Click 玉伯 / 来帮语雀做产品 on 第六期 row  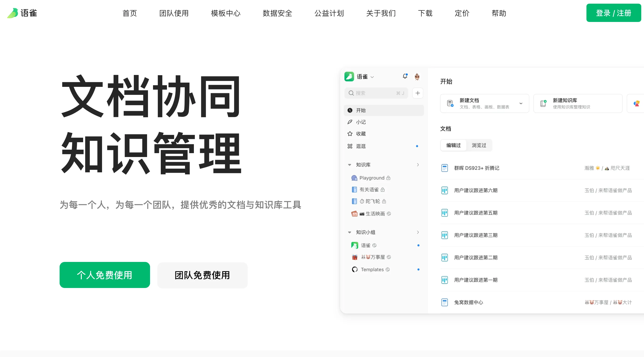coord(608,190)
